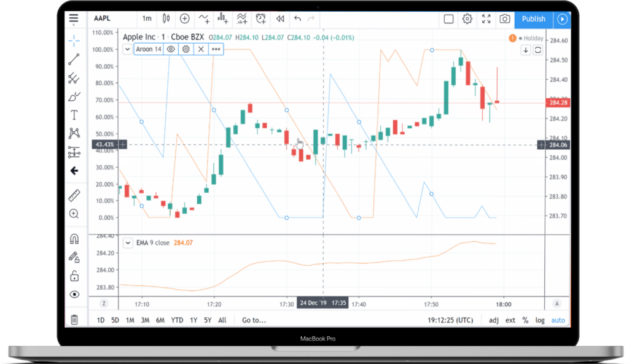Open the Compare symbol button
The image size is (629, 364).
click(x=184, y=19)
